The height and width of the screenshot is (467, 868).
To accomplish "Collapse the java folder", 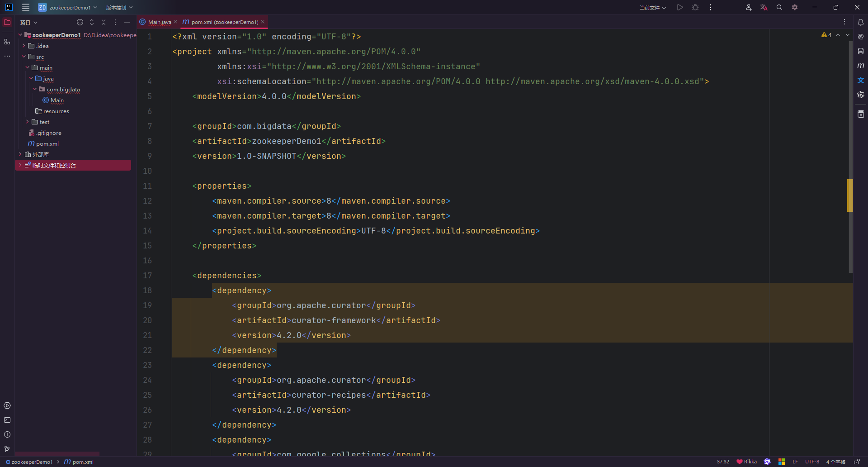I will point(31,78).
